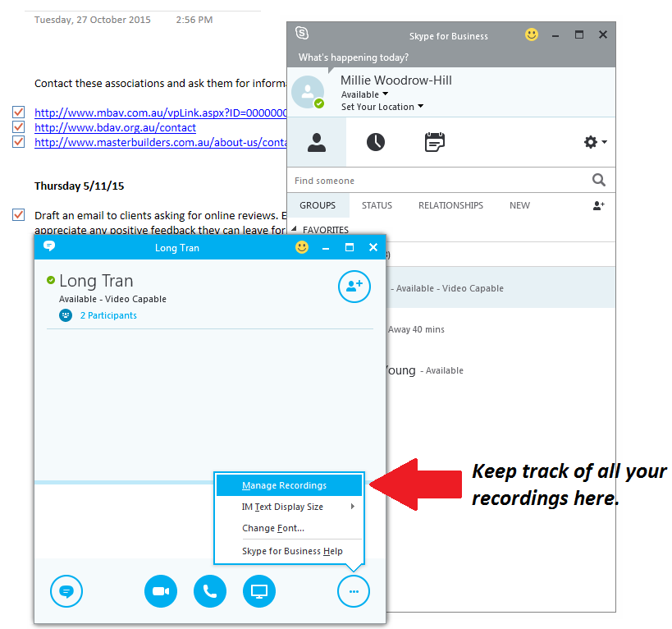This screenshot has height=629, width=672.
Task: Switch to the NEW tab
Action: (519, 205)
